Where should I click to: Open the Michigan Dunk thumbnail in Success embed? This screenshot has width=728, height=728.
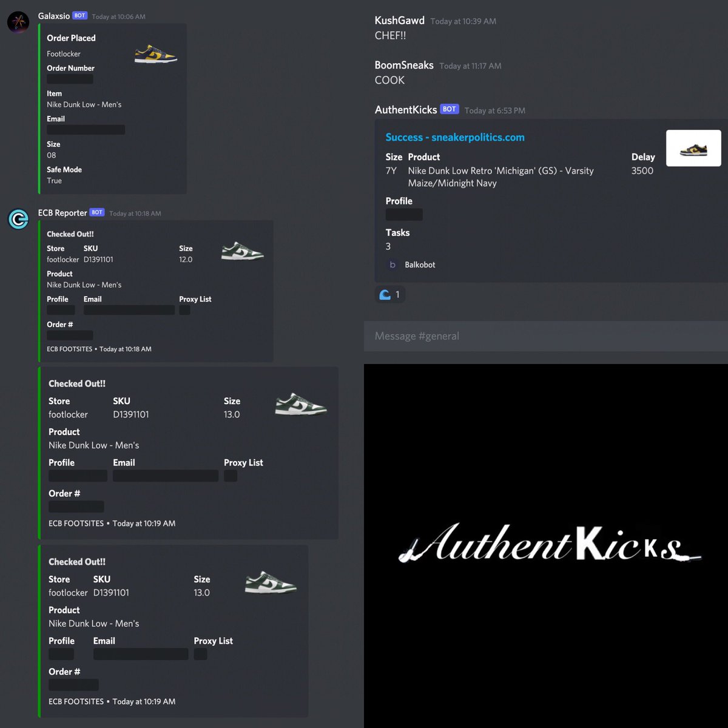pos(693,148)
